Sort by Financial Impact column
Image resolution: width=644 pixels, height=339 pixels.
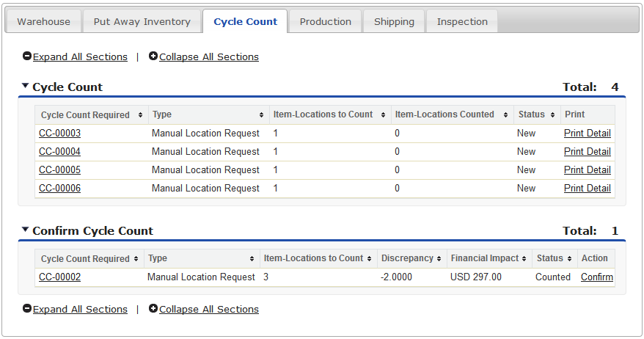(x=484, y=259)
